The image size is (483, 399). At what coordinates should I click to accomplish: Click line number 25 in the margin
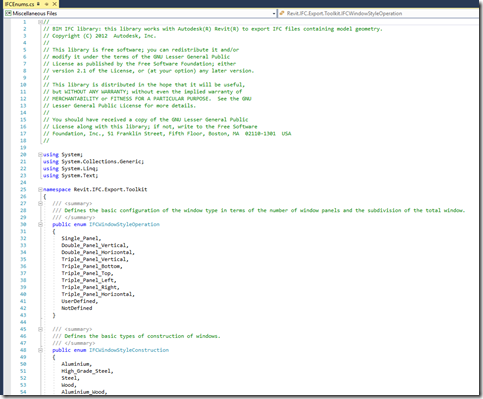[23, 189]
